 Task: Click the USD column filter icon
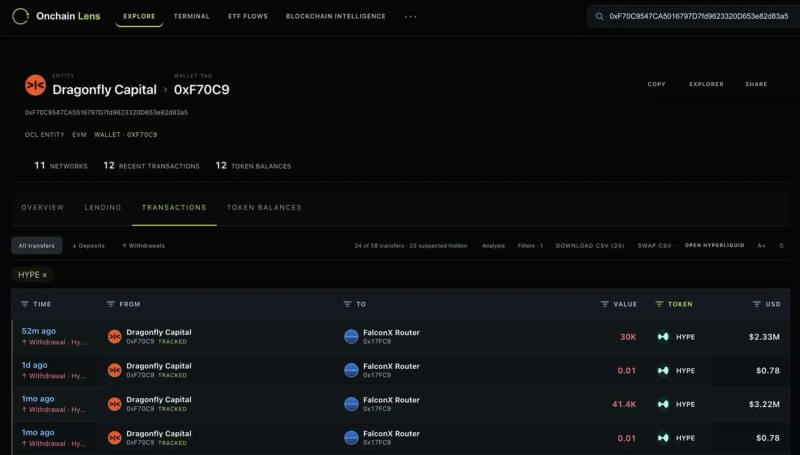(757, 304)
